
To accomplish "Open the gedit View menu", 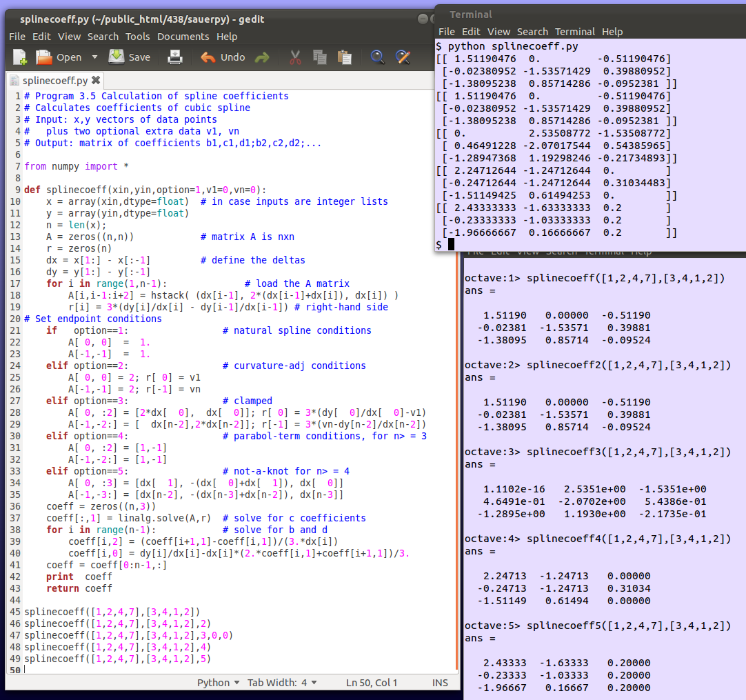I will 70,37.
